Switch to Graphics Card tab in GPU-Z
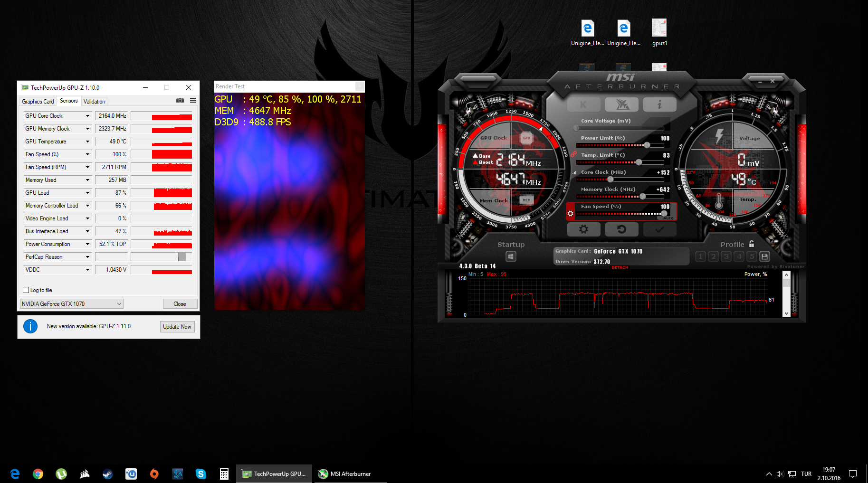The width and height of the screenshot is (868, 483). tap(38, 102)
